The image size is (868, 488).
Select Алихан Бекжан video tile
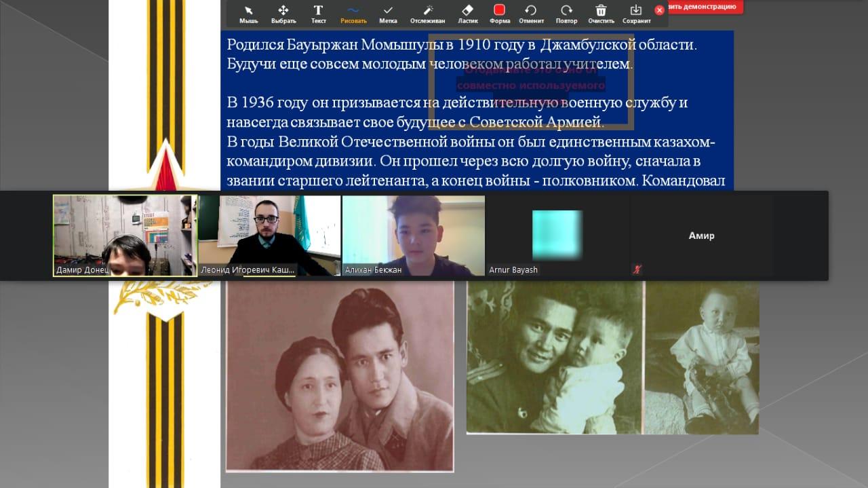point(413,236)
